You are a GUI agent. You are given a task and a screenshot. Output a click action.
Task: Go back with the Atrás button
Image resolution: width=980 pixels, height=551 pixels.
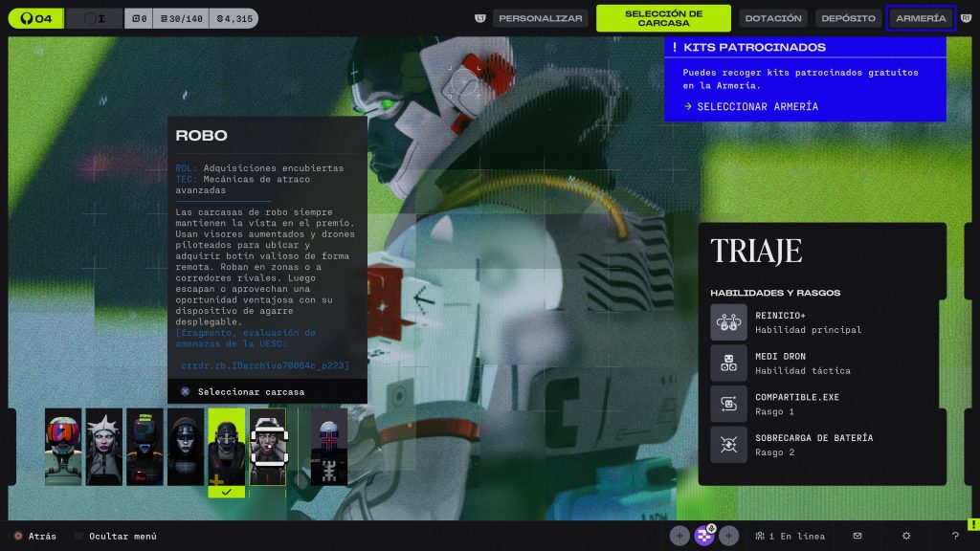41,537
